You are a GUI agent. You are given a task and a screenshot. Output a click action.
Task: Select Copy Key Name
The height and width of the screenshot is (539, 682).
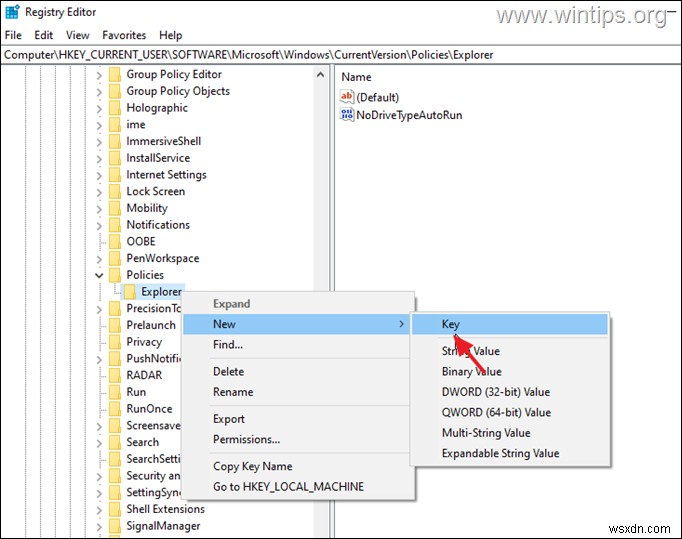(x=296, y=466)
